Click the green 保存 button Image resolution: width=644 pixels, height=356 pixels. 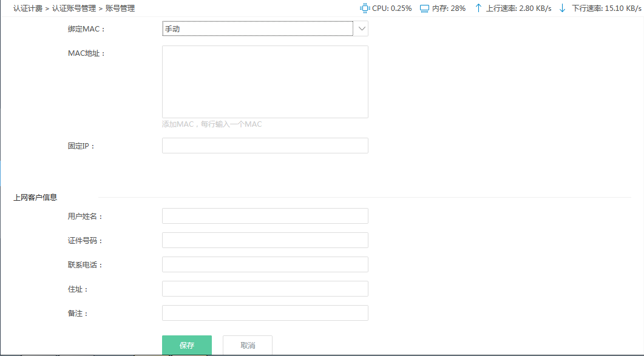tap(187, 345)
